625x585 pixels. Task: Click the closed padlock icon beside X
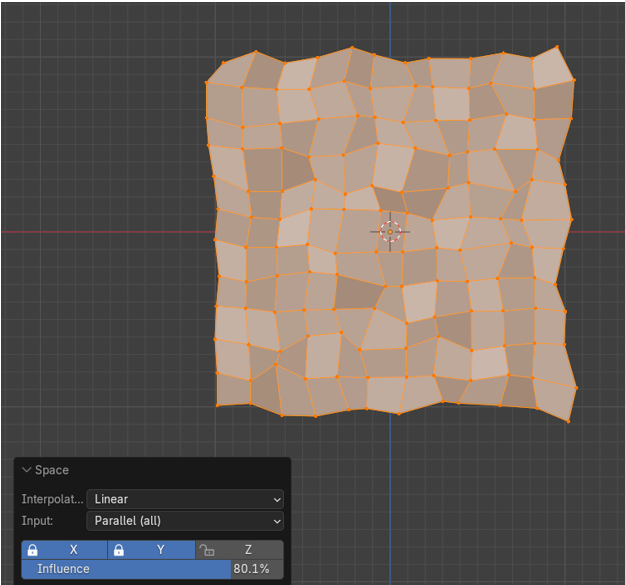33,550
